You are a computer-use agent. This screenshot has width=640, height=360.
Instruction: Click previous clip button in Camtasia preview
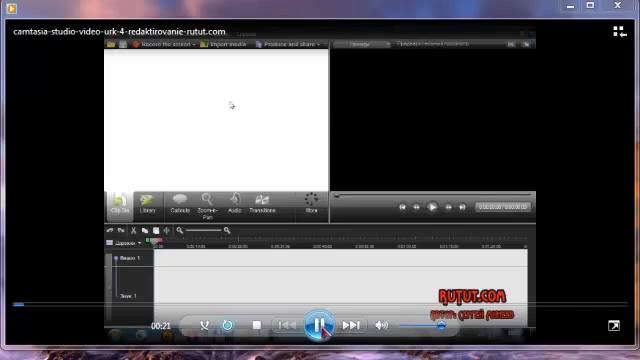402,207
